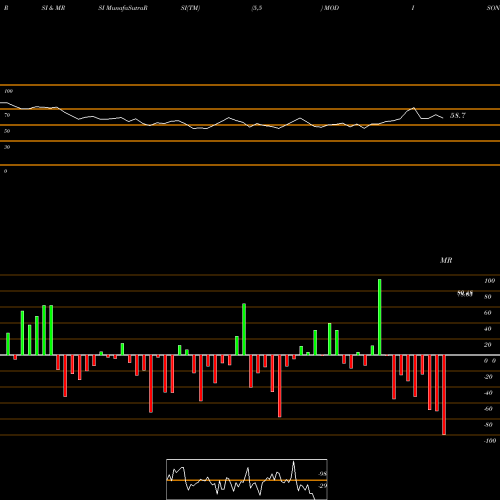This screenshot has height=500, width=500.
Task: Click the tallest green bar reaching 100
Action: click(380, 317)
